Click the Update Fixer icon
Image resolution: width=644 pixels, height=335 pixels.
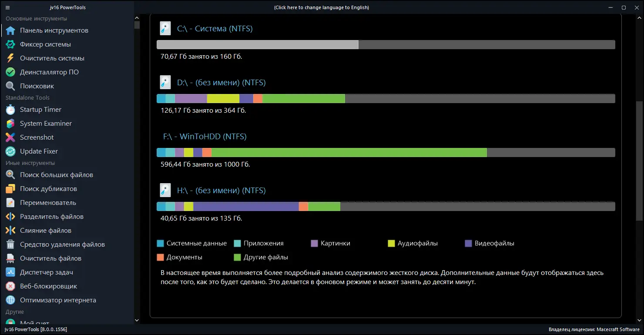(x=10, y=151)
